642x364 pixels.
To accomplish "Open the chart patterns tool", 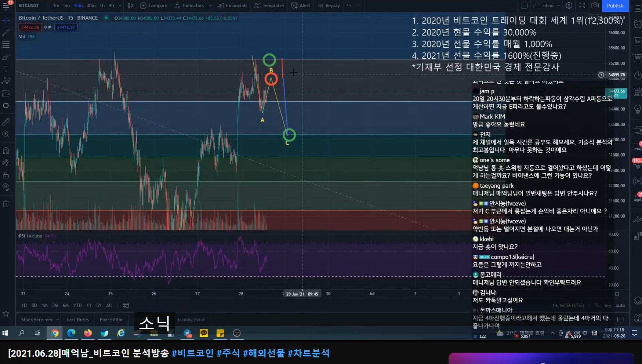I will pyautogui.click(x=6, y=81).
